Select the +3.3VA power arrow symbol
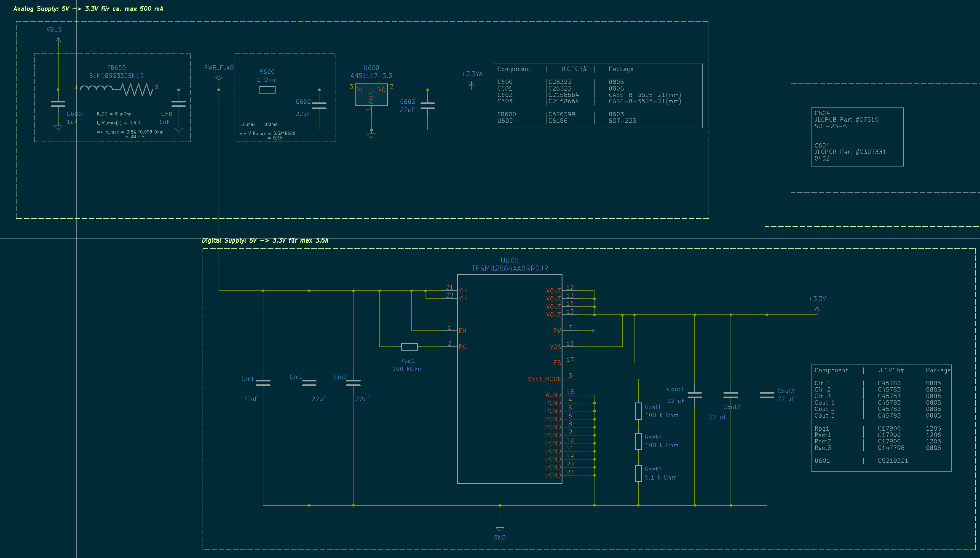The width and height of the screenshot is (980, 558). [472, 84]
